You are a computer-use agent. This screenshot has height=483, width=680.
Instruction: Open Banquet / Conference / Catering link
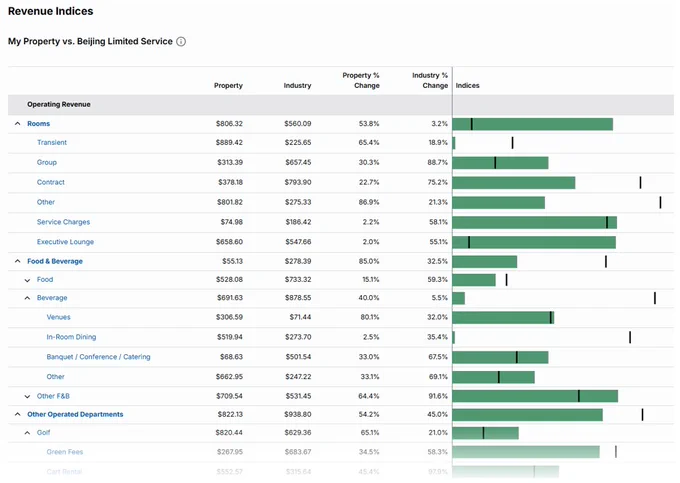click(x=98, y=357)
